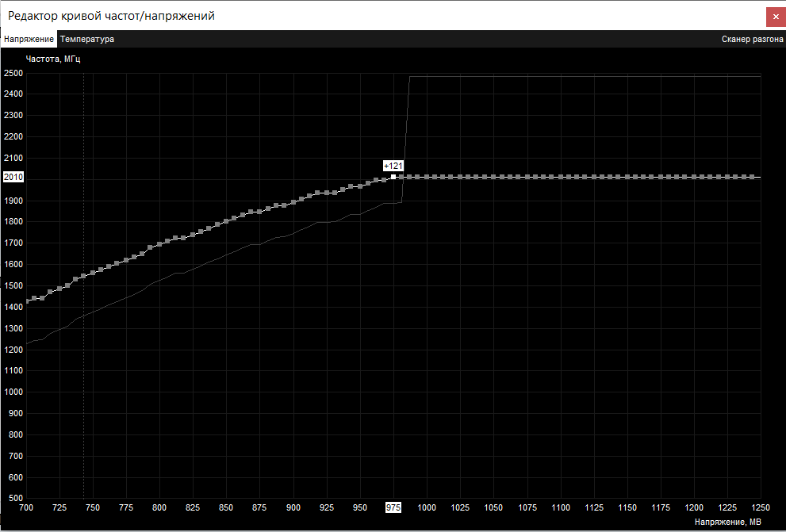
Task: Click the 1900 frequency axis label
Action: (x=13, y=201)
